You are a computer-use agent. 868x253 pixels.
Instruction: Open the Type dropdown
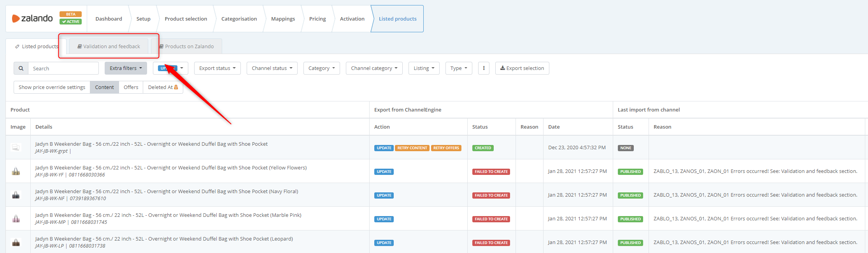[459, 68]
